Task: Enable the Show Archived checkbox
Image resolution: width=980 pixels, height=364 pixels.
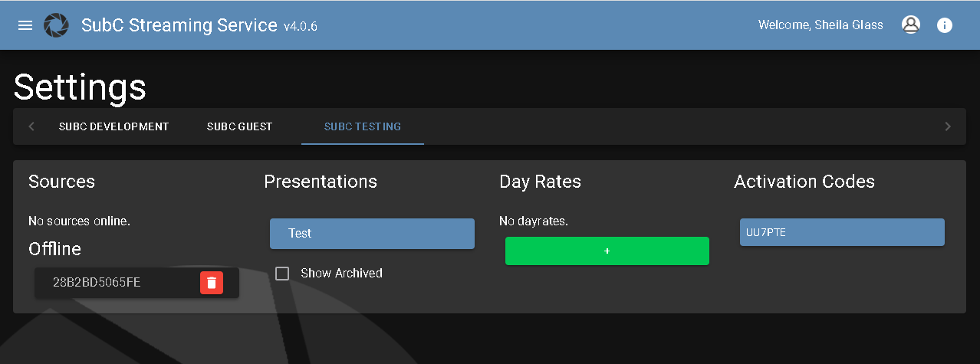Action: click(x=282, y=274)
